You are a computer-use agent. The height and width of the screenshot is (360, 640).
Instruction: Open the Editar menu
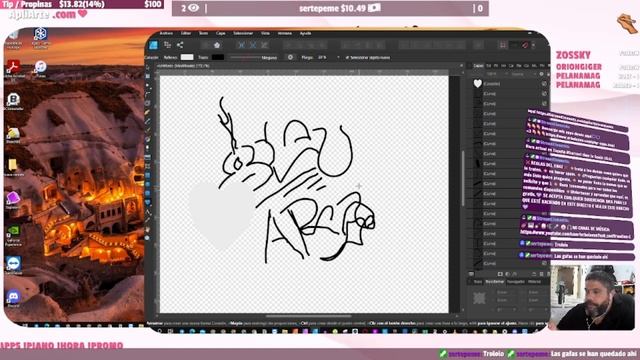(186, 33)
